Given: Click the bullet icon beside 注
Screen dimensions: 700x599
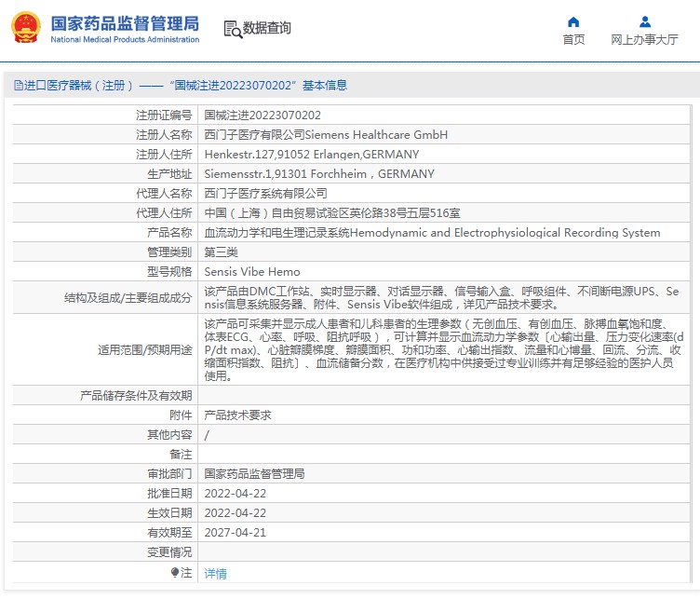Looking at the screenshot, I should tap(174, 572).
